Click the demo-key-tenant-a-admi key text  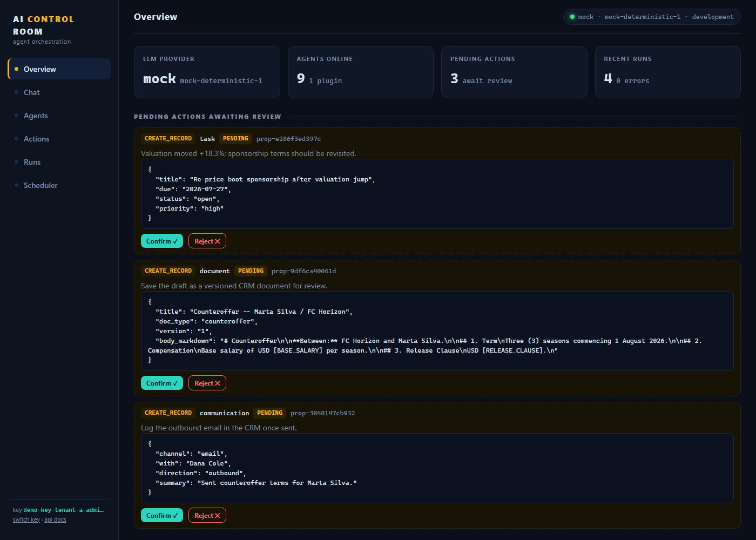63,510
